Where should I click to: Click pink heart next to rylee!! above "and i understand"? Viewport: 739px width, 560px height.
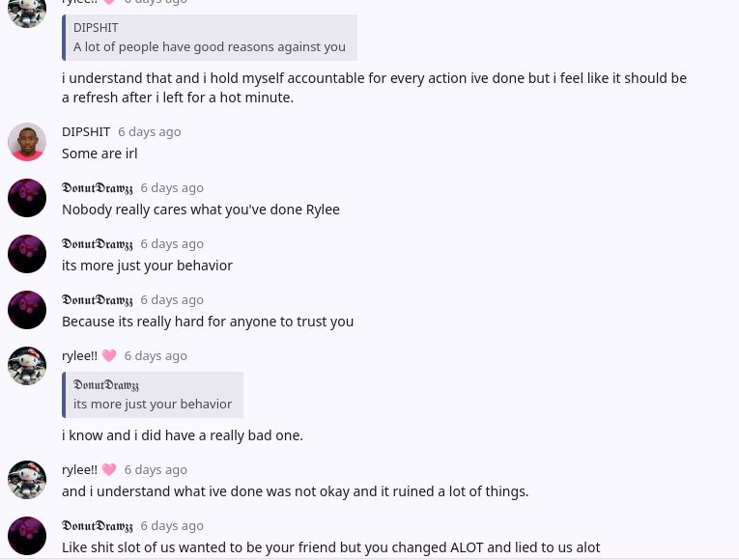pyautogui.click(x=109, y=470)
